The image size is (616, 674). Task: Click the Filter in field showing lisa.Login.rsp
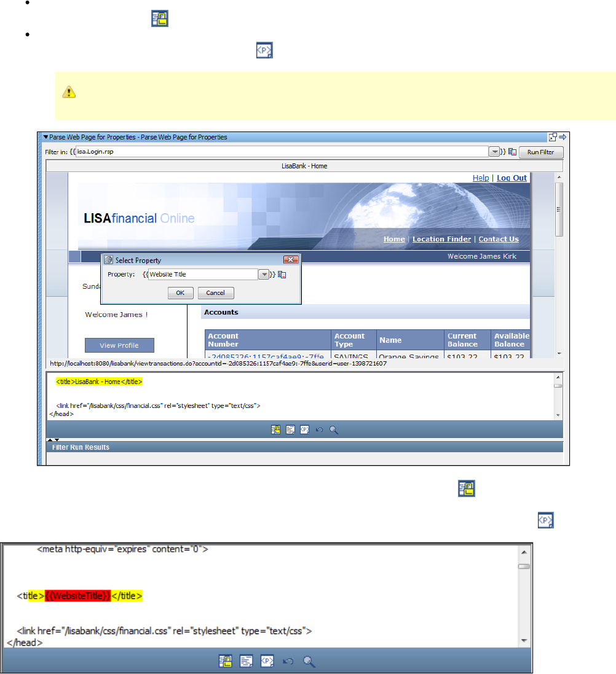point(282,151)
